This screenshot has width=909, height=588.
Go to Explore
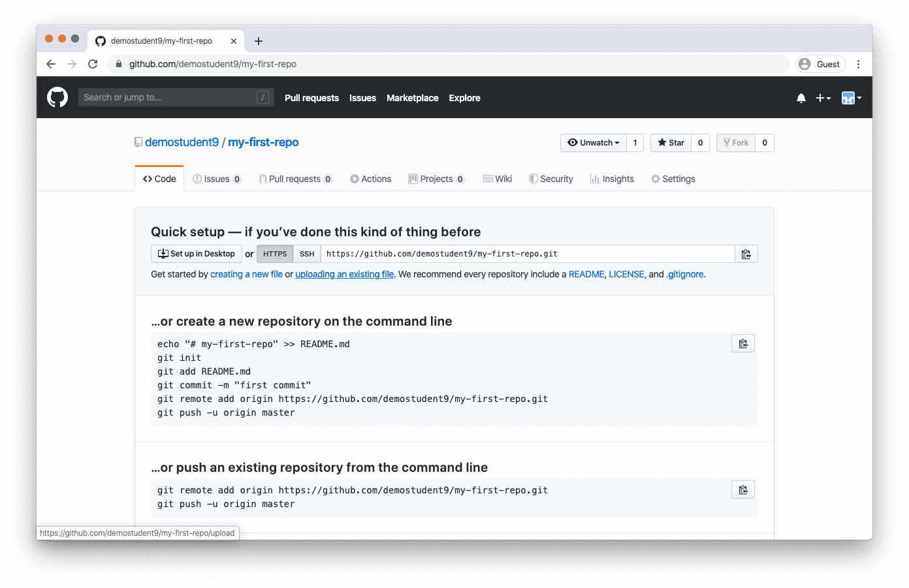pyautogui.click(x=464, y=98)
